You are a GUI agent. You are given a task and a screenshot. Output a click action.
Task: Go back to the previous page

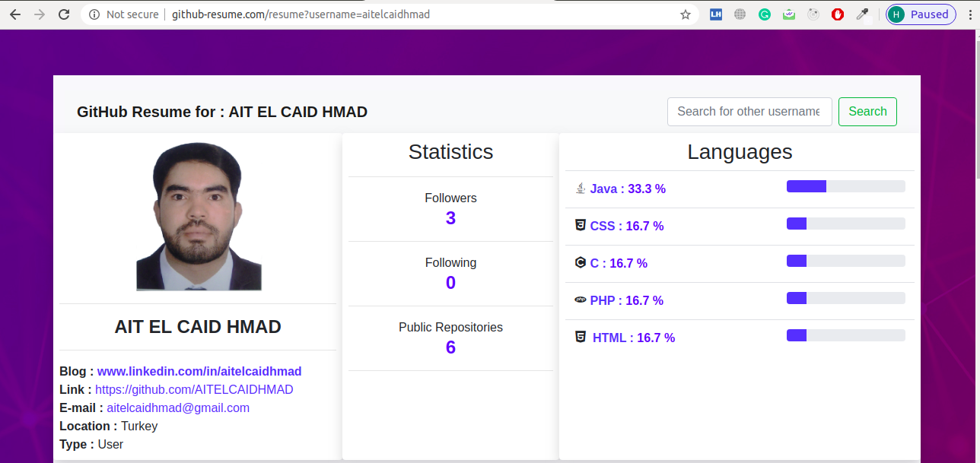(x=15, y=14)
